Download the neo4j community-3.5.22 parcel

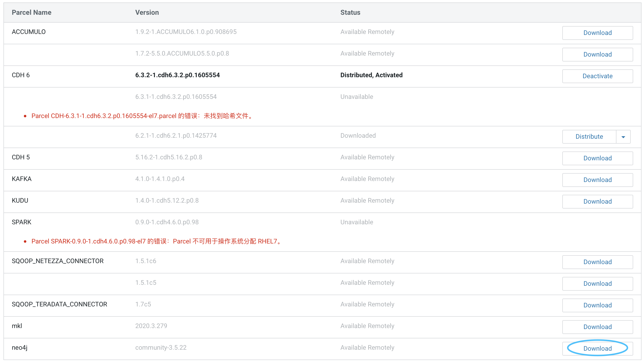(x=597, y=348)
